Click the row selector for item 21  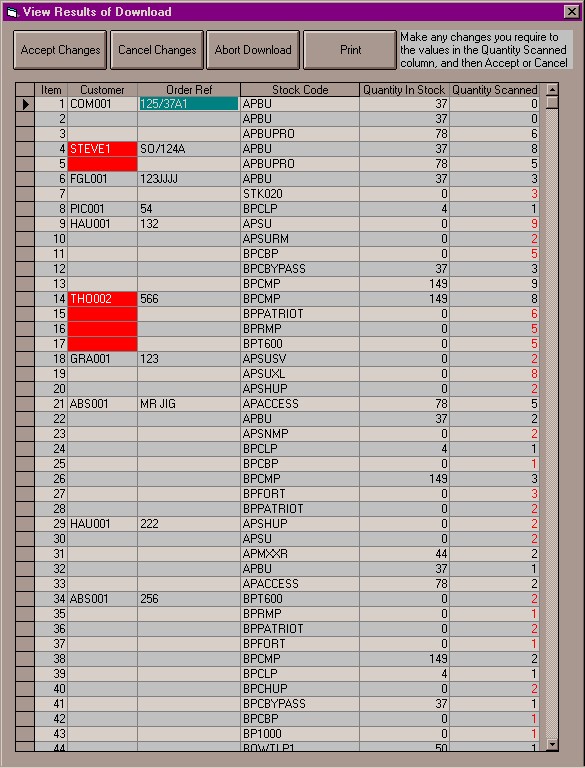coord(25,404)
